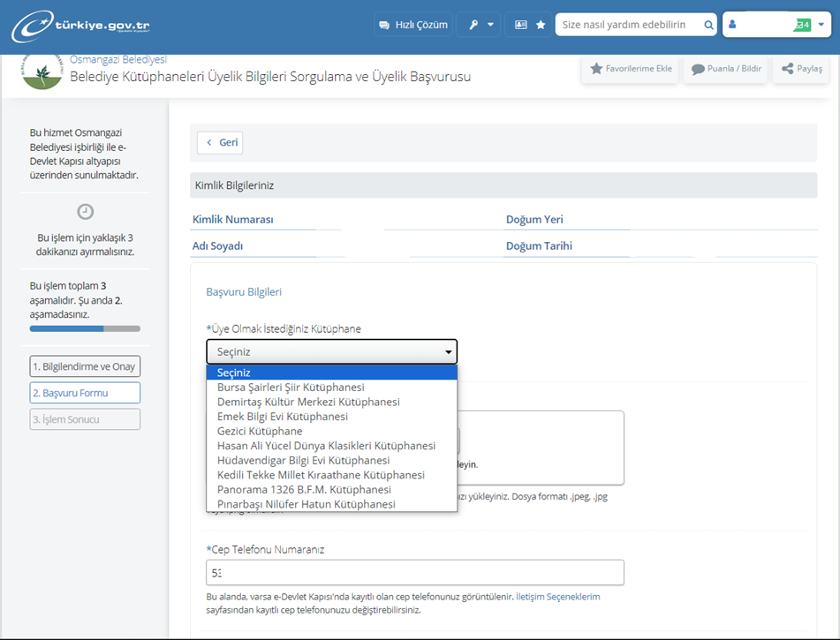The height and width of the screenshot is (640, 840).
Task: Choose Bursa Şairleri Şiir Kütüphanesi option
Action: [291, 388]
